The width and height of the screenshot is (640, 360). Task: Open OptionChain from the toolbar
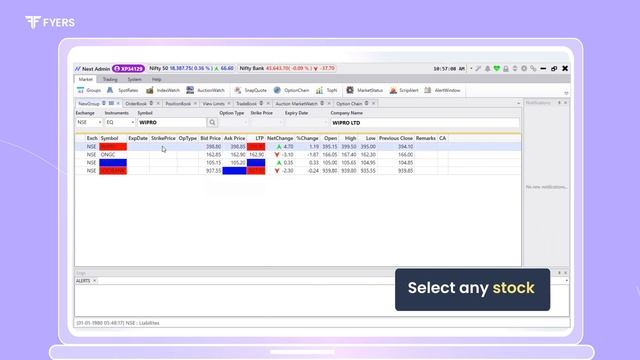[291, 90]
